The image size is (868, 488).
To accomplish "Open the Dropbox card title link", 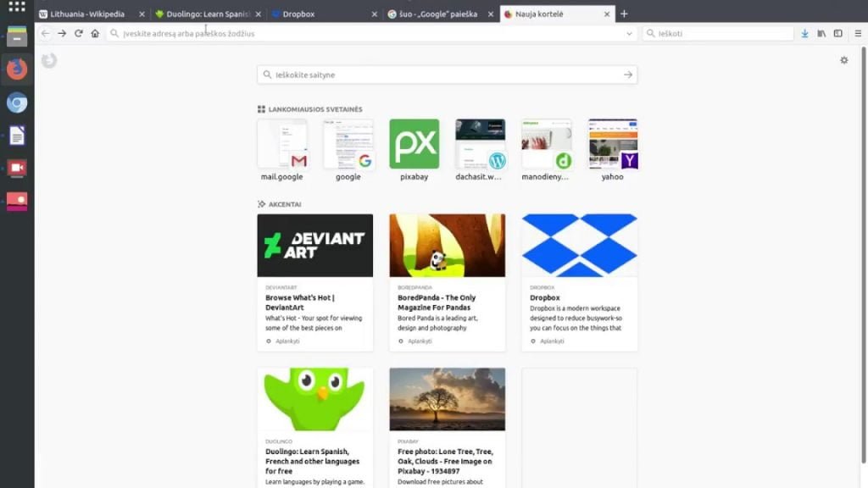I will 545,297.
